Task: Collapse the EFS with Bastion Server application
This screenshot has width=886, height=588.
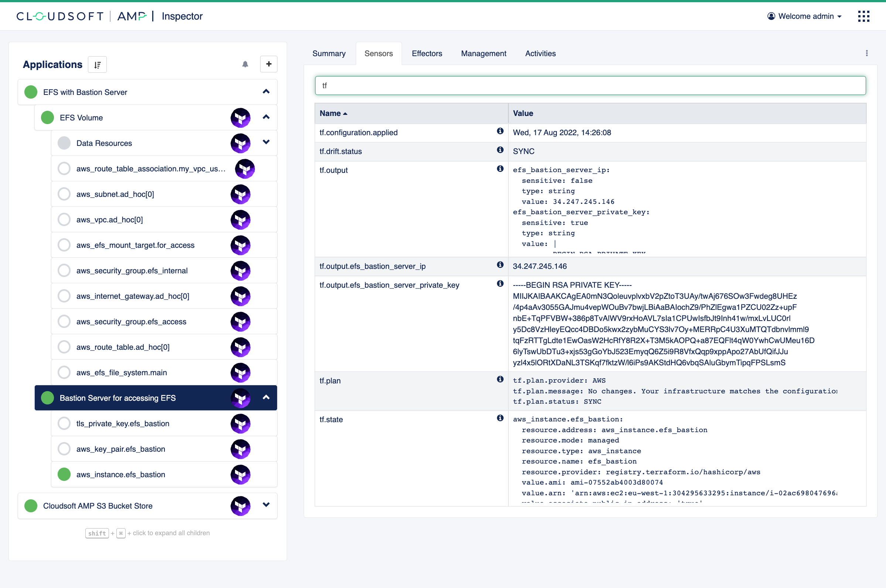Action: tap(266, 92)
